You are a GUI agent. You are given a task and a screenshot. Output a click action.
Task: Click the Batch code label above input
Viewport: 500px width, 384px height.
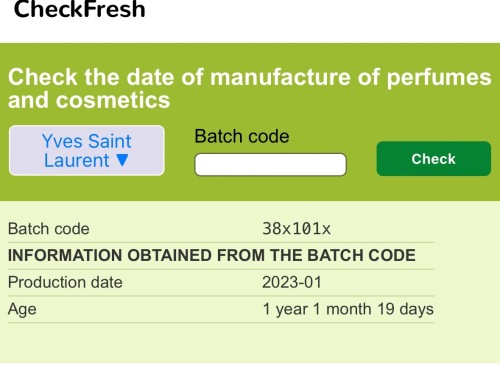[242, 136]
